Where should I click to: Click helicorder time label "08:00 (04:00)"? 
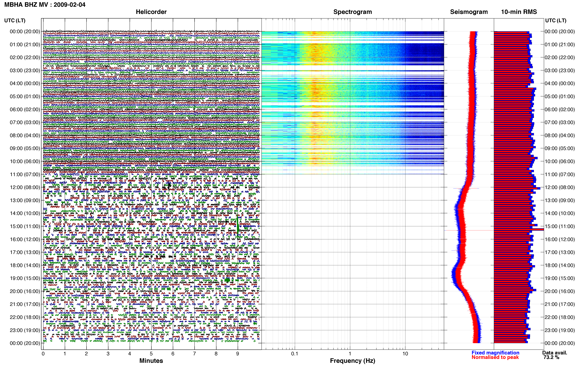tap(25, 135)
